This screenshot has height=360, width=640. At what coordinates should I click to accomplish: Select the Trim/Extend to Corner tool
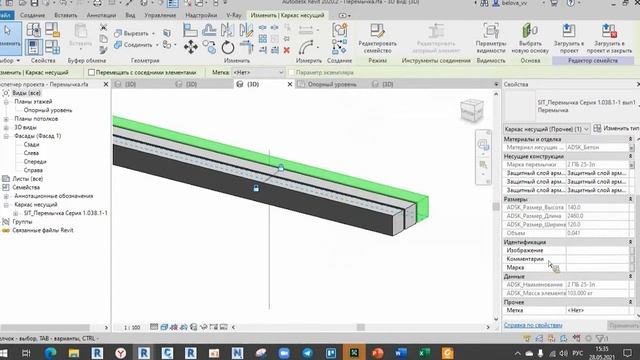coord(247,47)
